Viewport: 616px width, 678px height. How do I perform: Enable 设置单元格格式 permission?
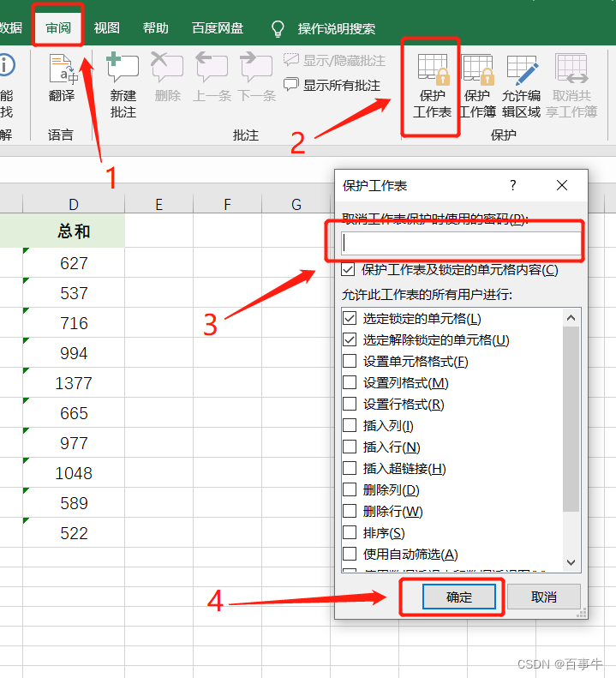tap(350, 361)
